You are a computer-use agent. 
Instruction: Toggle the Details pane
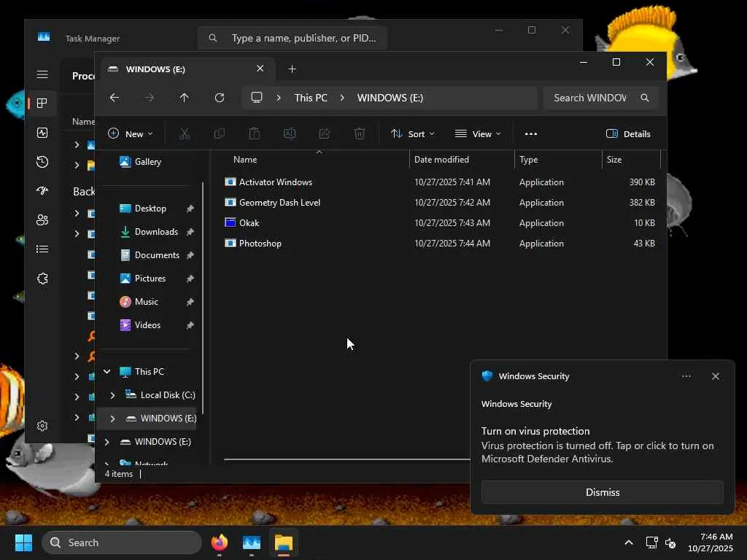pos(628,134)
